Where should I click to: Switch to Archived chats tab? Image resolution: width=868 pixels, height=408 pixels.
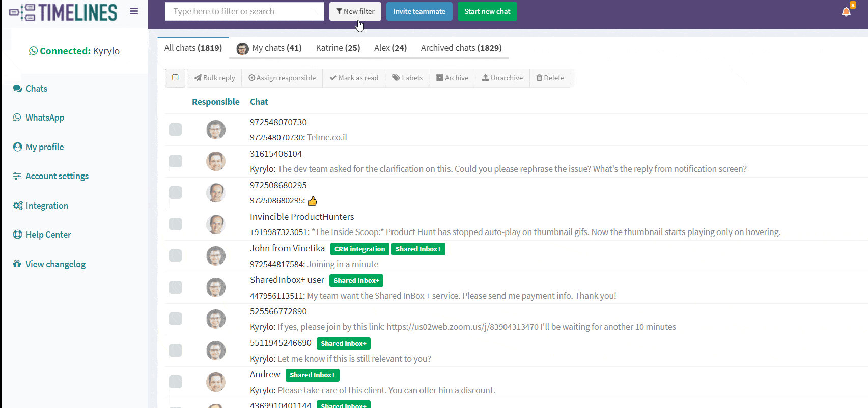tap(461, 48)
